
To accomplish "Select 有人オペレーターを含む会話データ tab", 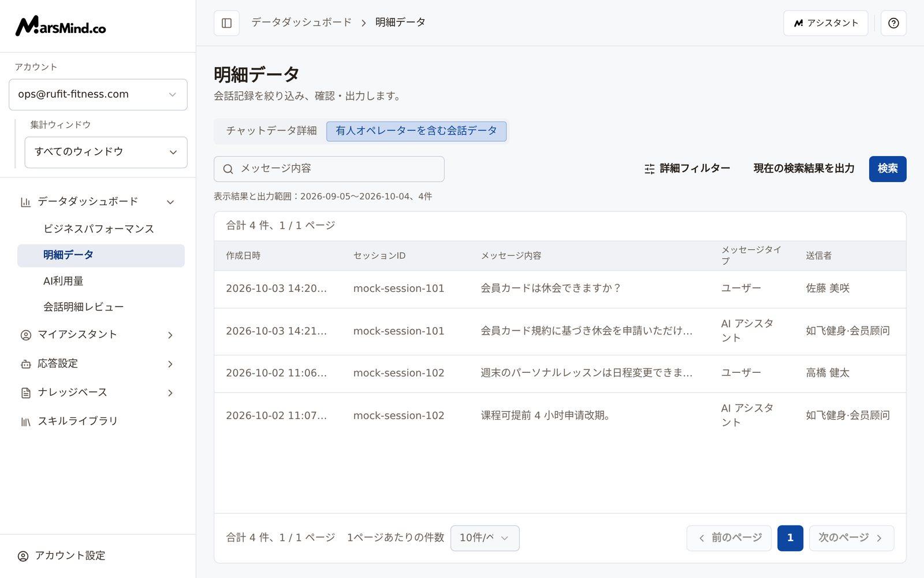I will coord(416,131).
